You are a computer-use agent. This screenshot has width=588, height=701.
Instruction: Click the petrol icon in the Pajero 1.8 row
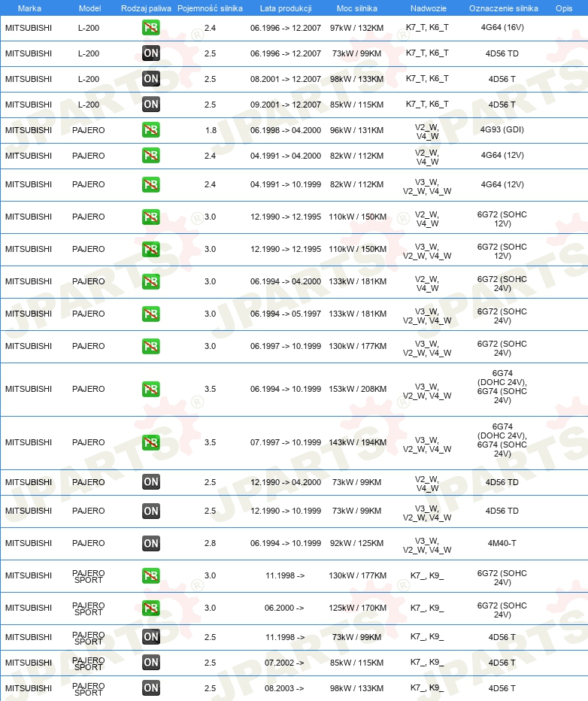[x=151, y=130]
